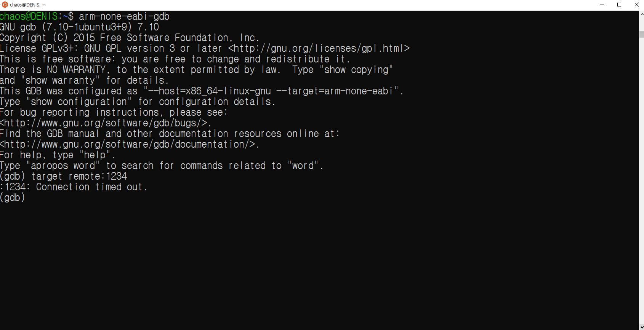Screen dimensions: 644x330
Task: Click the gdb/bugs URL line
Action: pyautogui.click(x=105, y=123)
